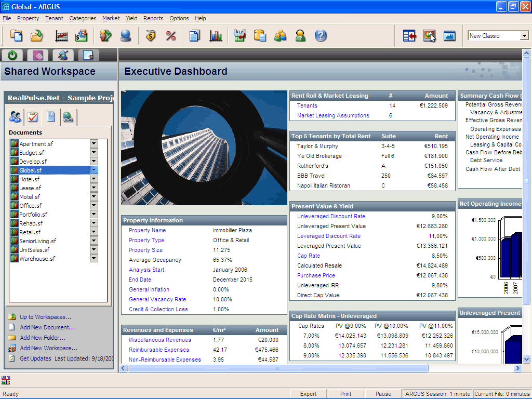Expand the dropdown arrow for Office.sf
This screenshot has height=399, width=532.
click(x=94, y=205)
